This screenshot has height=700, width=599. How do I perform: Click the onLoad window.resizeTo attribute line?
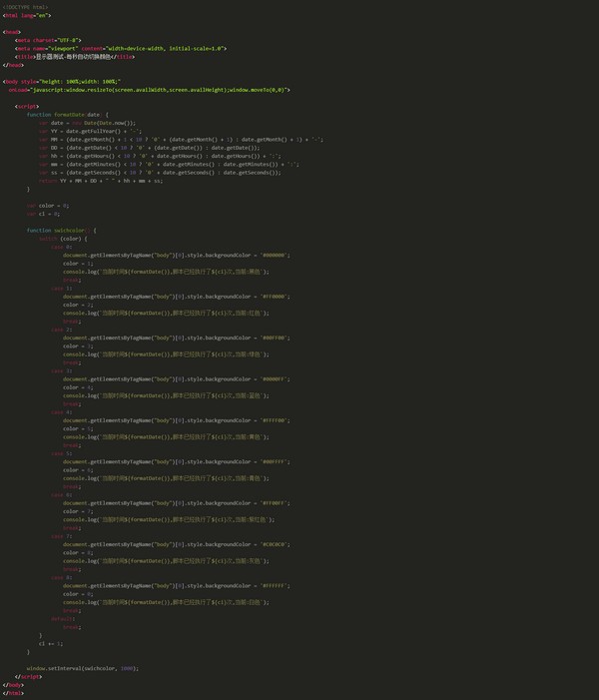(x=149, y=90)
